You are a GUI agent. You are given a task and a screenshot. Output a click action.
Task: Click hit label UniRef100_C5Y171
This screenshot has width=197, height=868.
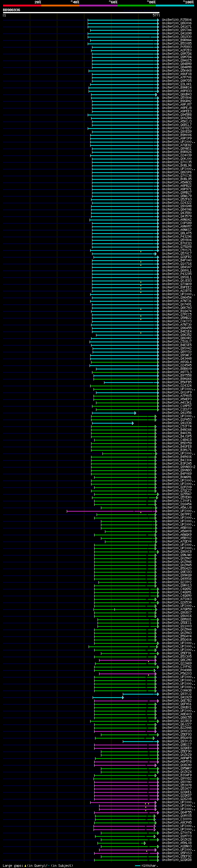pyautogui.click(x=177, y=250)
